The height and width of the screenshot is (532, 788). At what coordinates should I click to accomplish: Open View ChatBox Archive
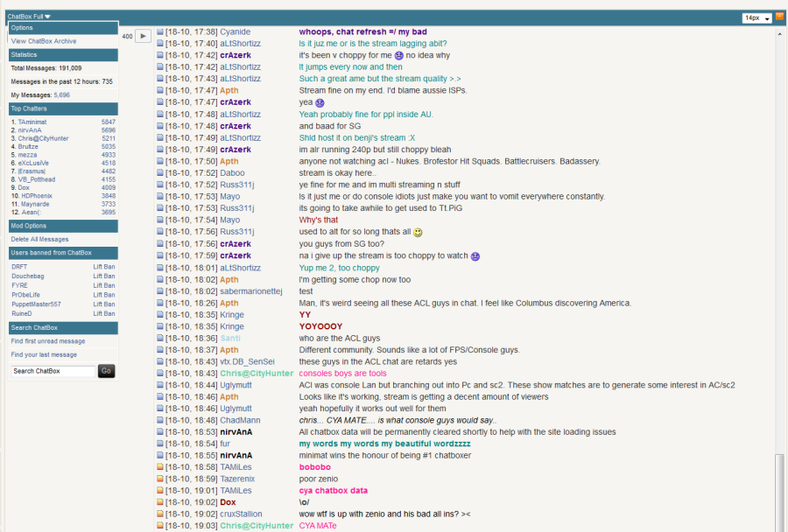click(44, 41)
